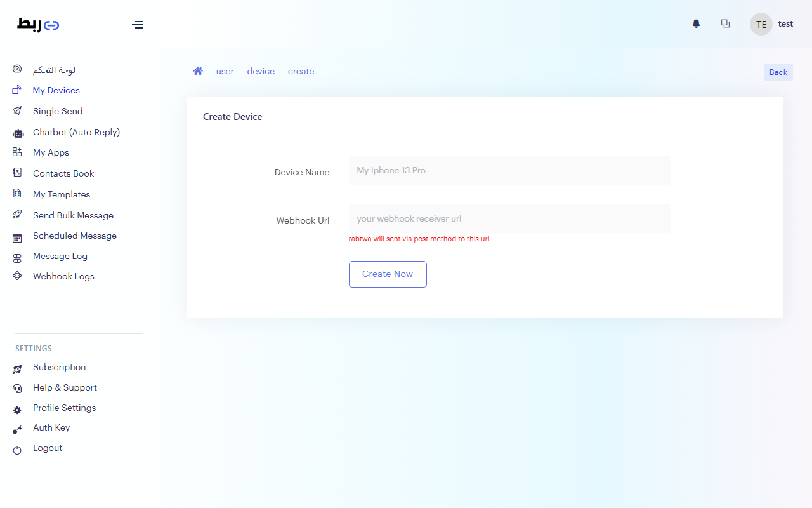The image size is (812, 508).
Task: Click the Single Send paper plane icon
Action: (18, 111)
